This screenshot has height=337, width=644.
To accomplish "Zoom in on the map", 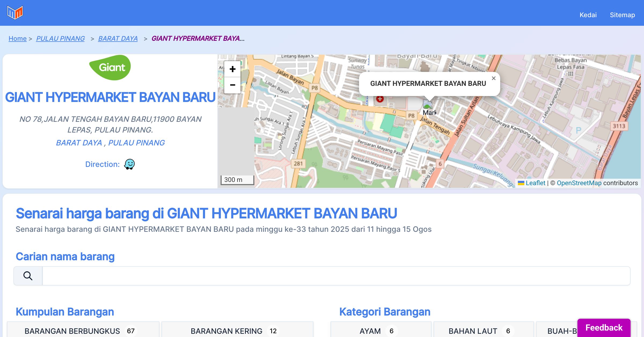I will 232,69.
